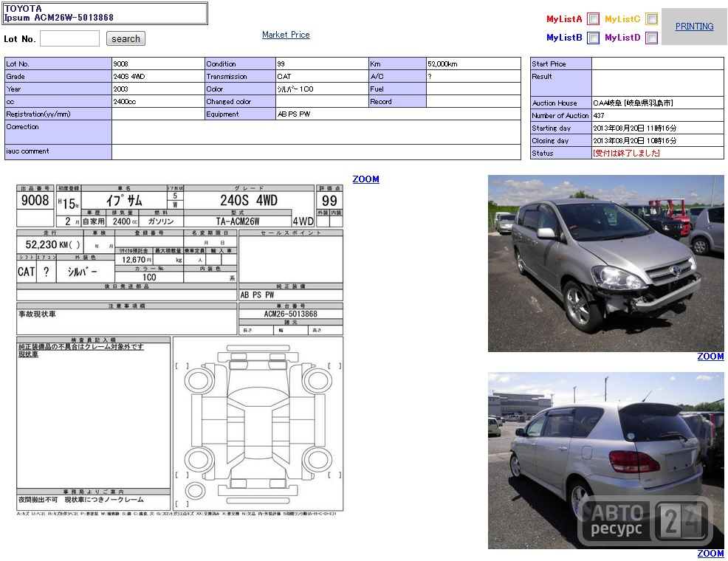This screenshot has width=728, height=561.
Task: Open the front damaged car photo
Action: [x=606, y=263]
